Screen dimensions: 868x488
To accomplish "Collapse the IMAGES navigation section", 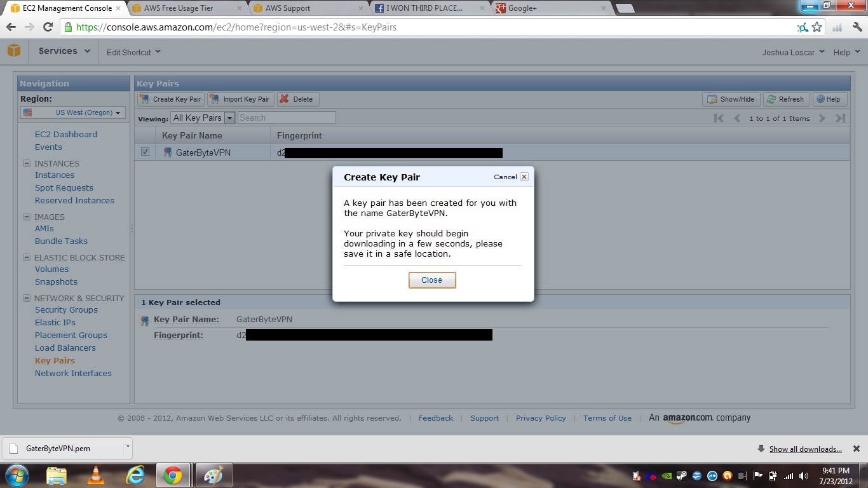I will pyautogui.click(x=27, y=217).
